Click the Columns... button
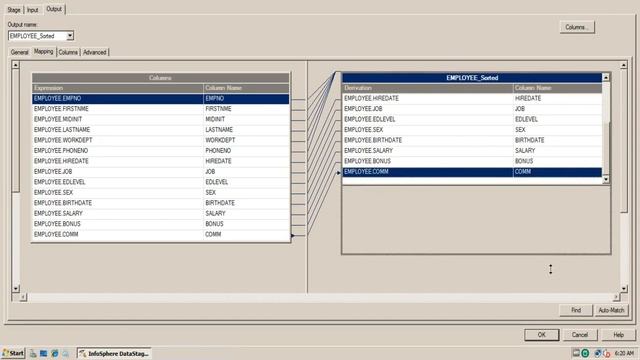The width and height of the screenshot is (640, 360). pos(577,27)
